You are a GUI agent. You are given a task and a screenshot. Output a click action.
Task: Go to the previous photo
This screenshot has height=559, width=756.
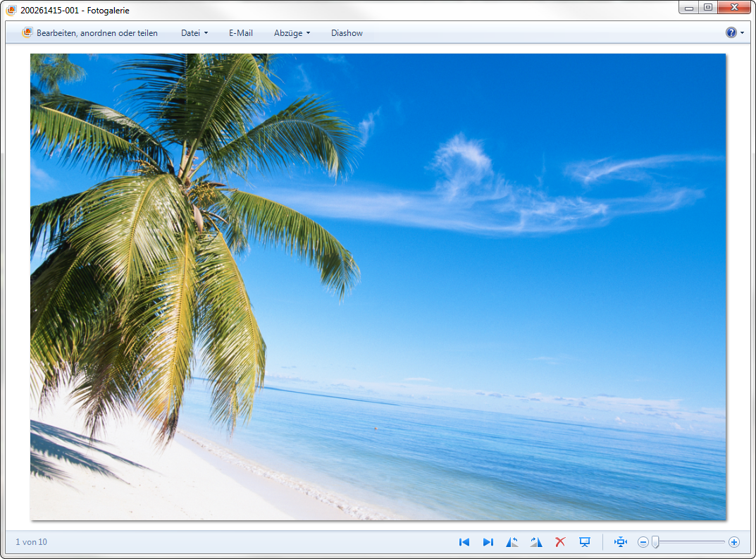(464, 542)
